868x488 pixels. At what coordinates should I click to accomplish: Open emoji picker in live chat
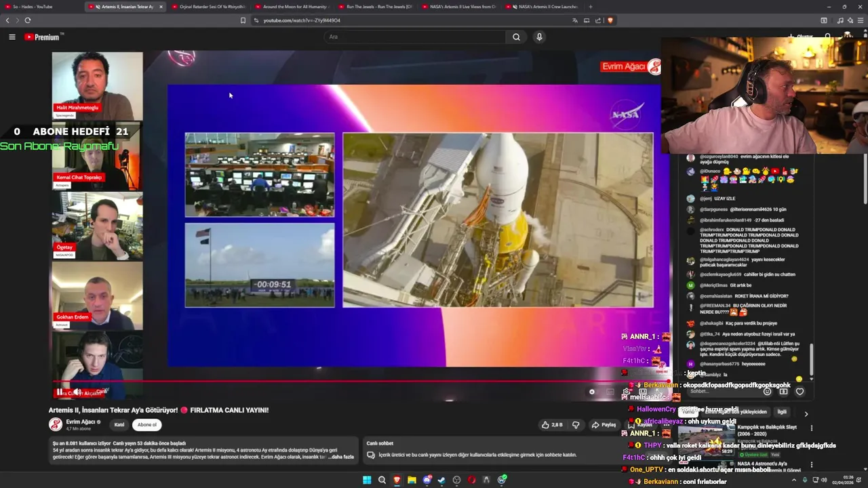click(767, 391)
